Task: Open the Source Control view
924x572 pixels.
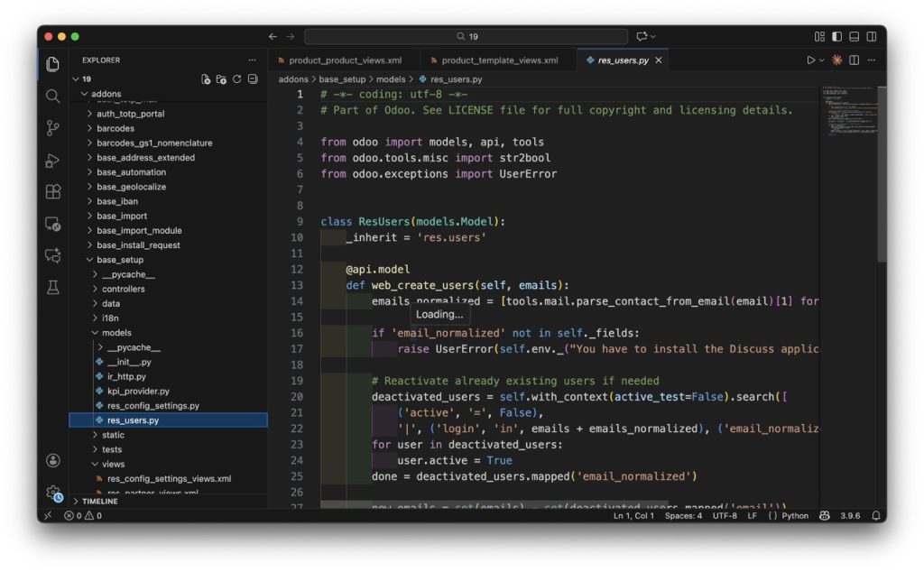Action: [53, 127]
